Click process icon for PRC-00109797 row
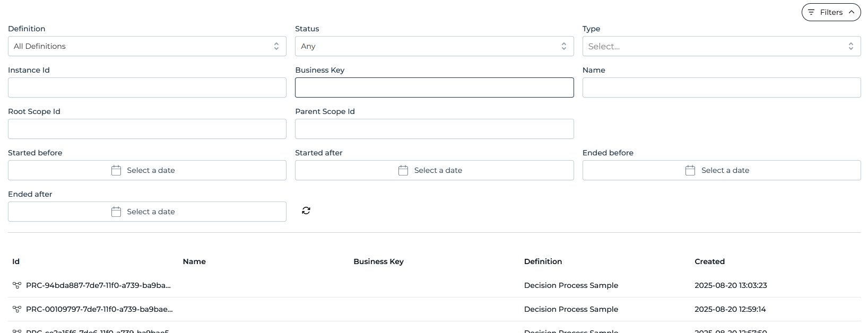Screen dimensions: 868x333 (x=17, y=309)
